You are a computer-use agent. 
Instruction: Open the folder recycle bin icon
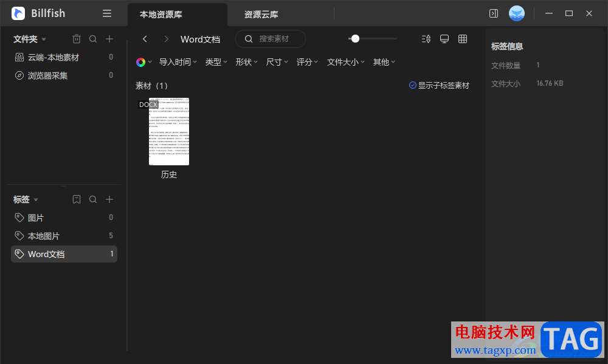click(x=77, y=39)
